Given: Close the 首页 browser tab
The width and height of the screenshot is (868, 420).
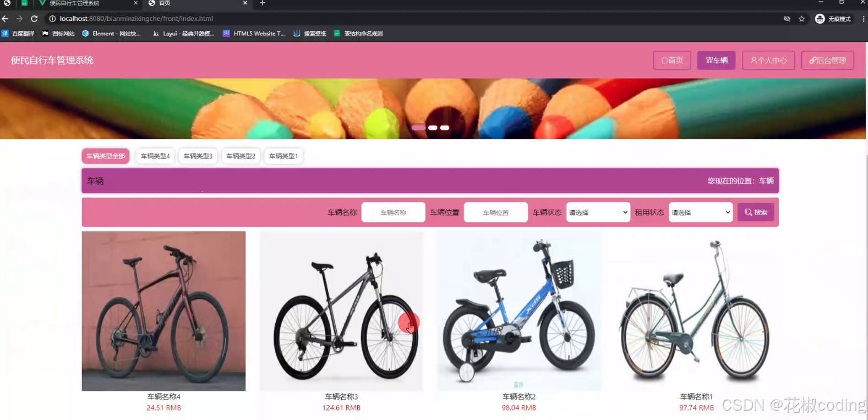Looking at the screenshot, I should [245, 3].
